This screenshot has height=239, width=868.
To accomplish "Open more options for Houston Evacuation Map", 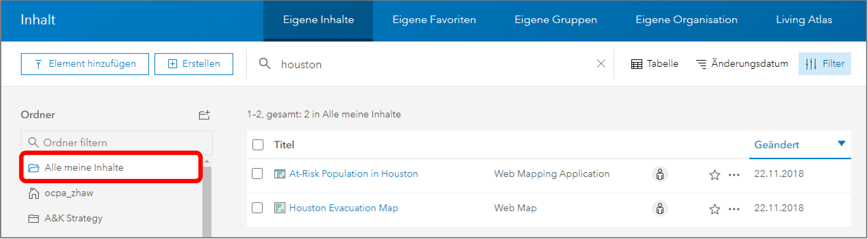I will 734,209.
